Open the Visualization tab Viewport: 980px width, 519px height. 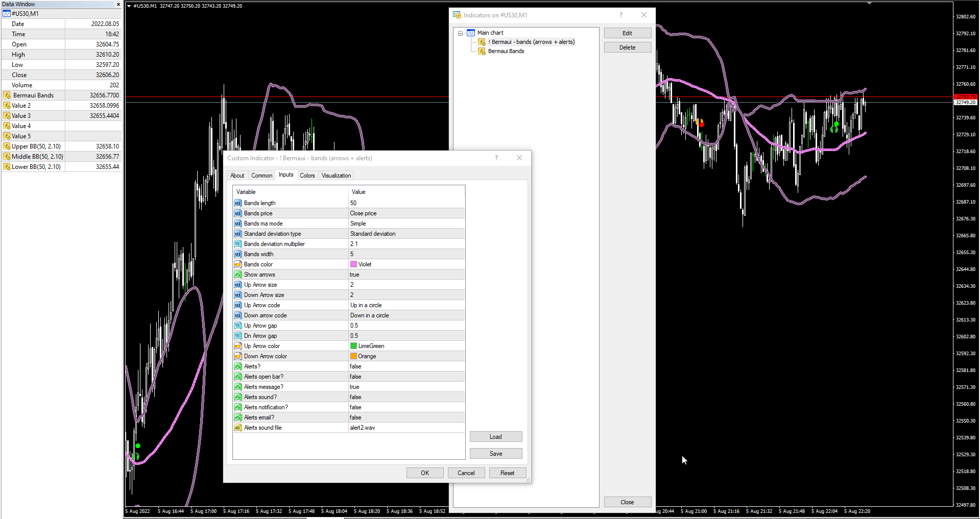coord(336,176)
